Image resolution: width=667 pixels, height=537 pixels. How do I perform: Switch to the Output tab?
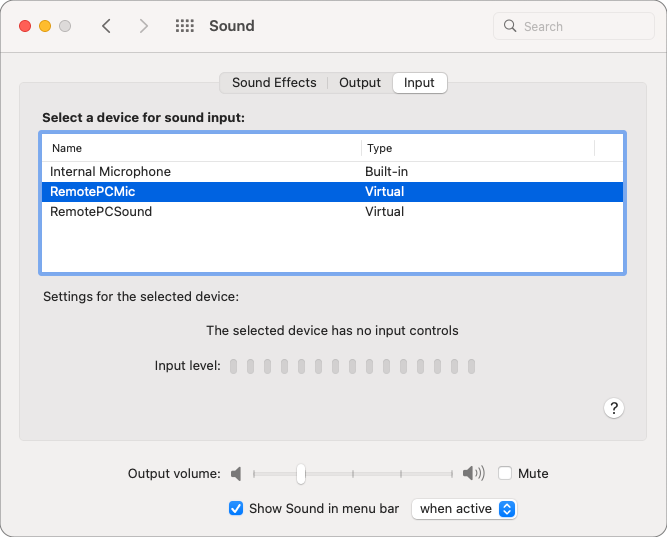pos(360,83)
